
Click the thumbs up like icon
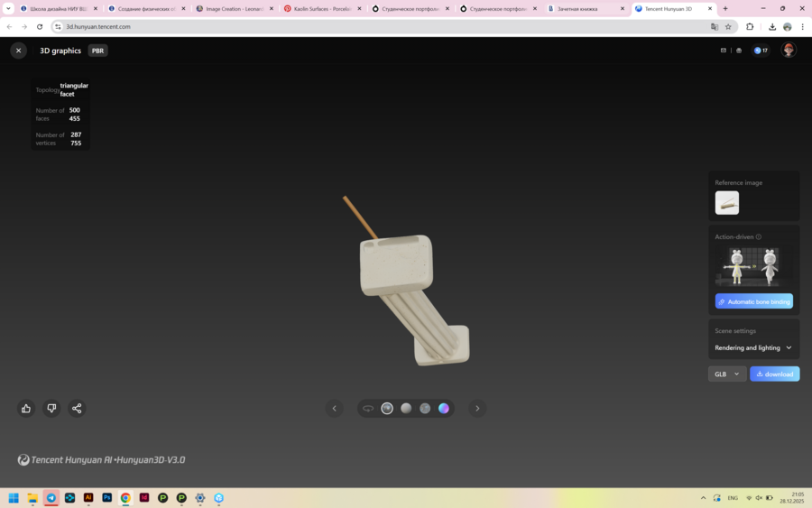[x=26, y=408]
